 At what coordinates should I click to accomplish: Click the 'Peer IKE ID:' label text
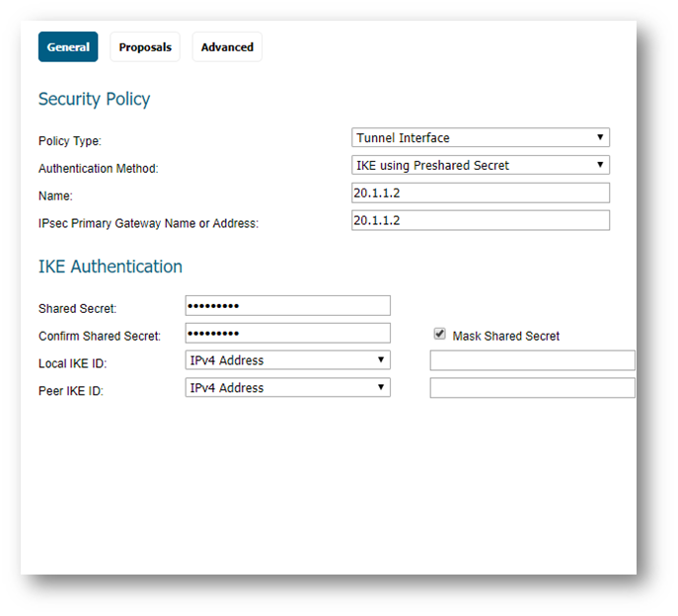click(71, 391)
